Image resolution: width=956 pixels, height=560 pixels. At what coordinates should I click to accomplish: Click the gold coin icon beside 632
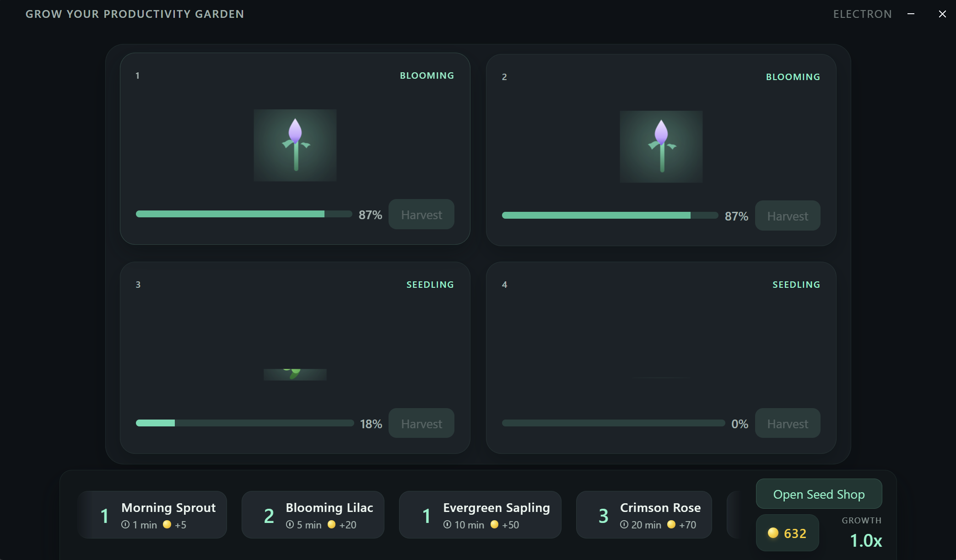coord(773,533)
